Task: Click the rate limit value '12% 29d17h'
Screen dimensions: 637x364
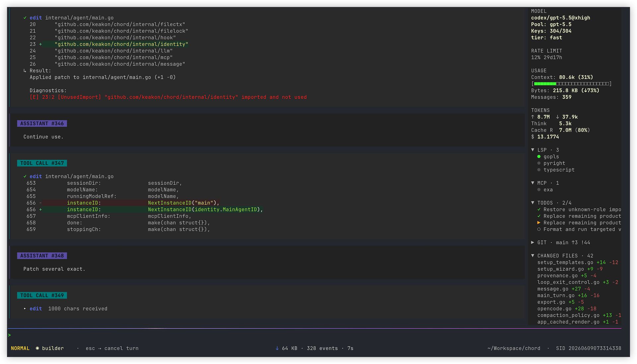Action: point(546,57)
